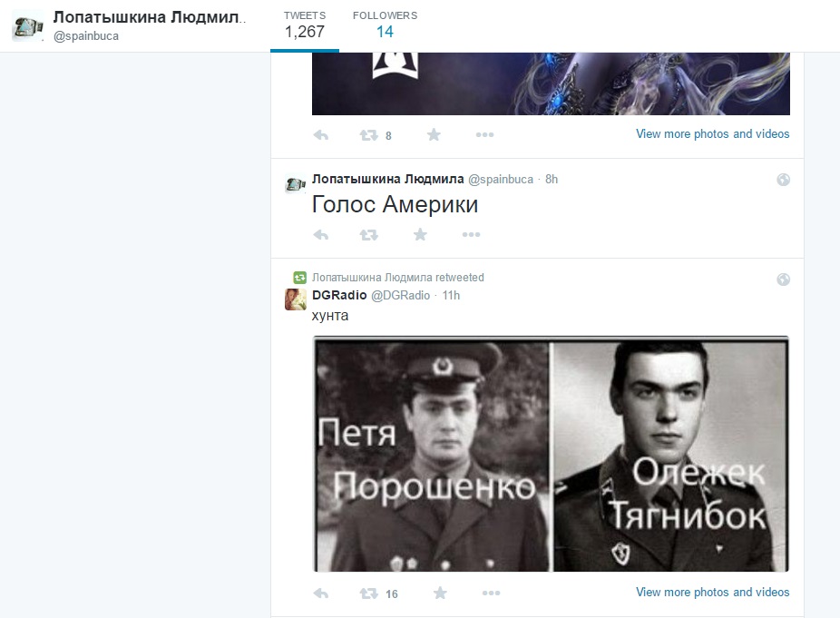This screenshot has height=618, width=840.
Task: Retweet the top tweet showing 8 retweets
Action: (x=368, y=135)
